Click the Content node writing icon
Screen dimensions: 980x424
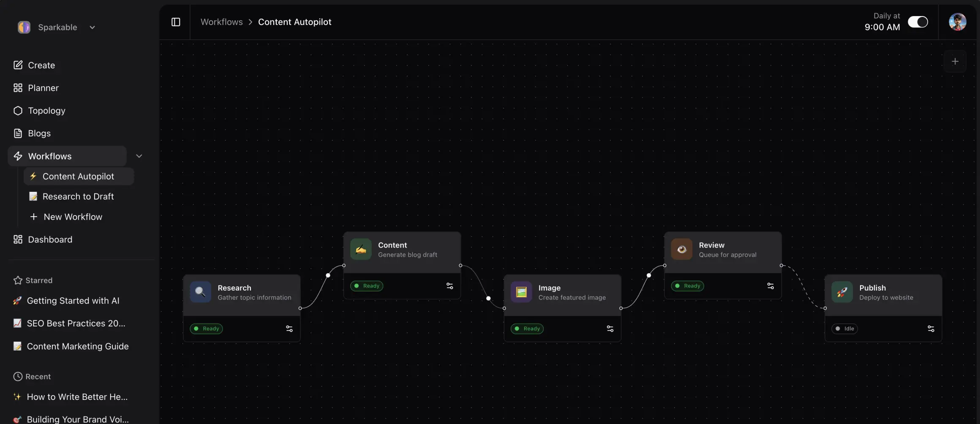(x=361, y=249)
